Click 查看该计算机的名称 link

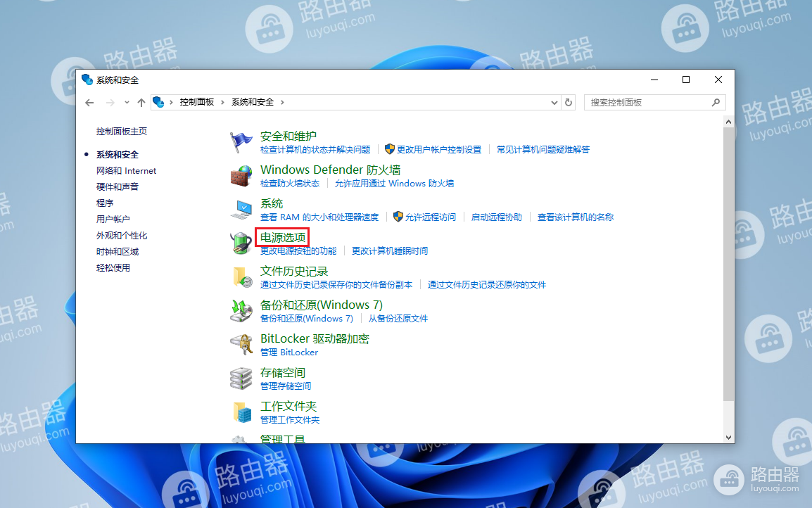(x=576, y=217)
